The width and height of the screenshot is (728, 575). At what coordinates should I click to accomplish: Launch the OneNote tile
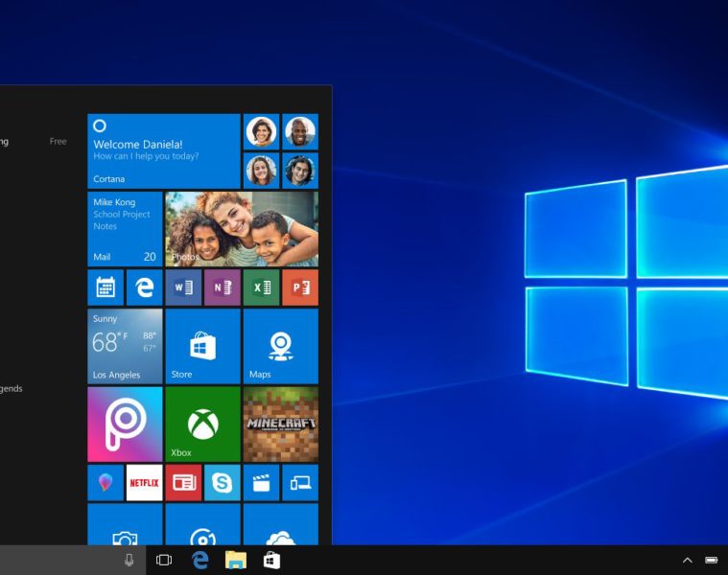222,287
